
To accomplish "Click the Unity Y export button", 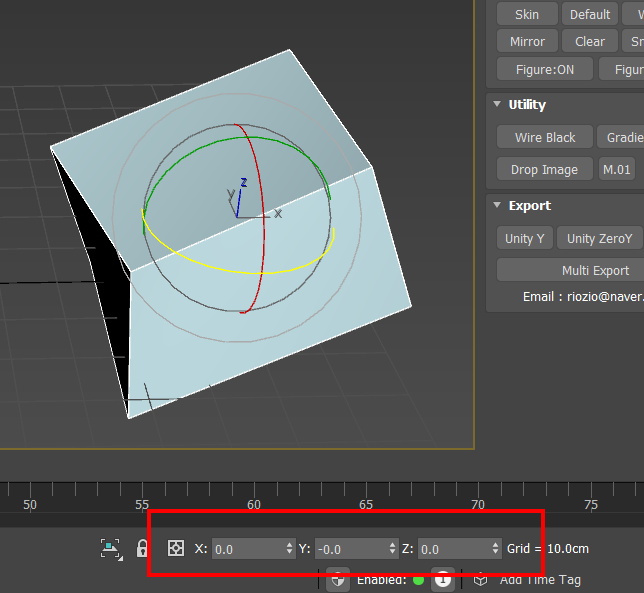I will point(524,238).
